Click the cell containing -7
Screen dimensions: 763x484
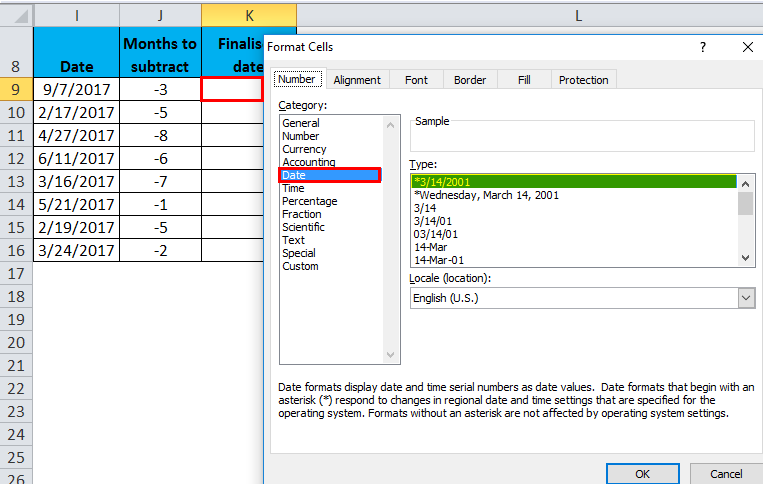coord(160,181)
